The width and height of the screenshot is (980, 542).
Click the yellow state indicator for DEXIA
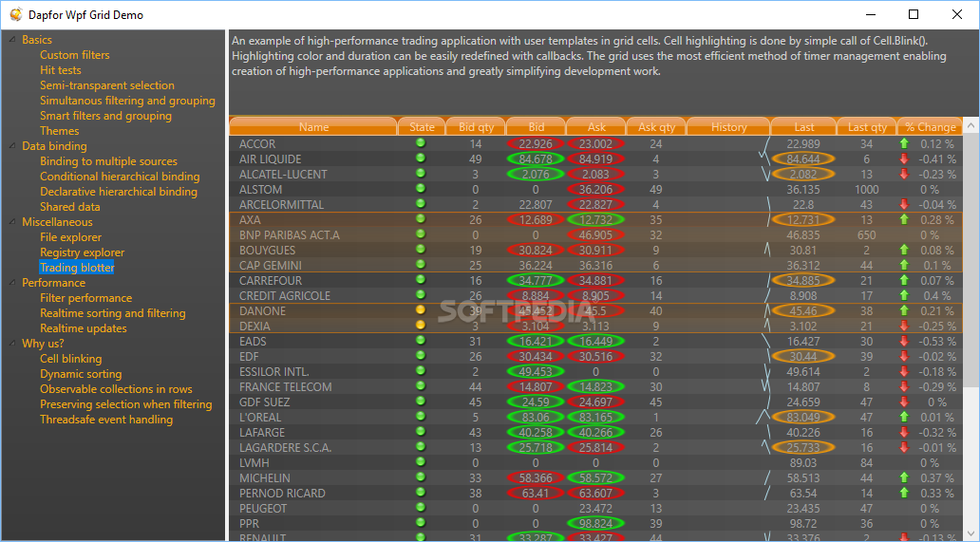(x=421, y=325)
